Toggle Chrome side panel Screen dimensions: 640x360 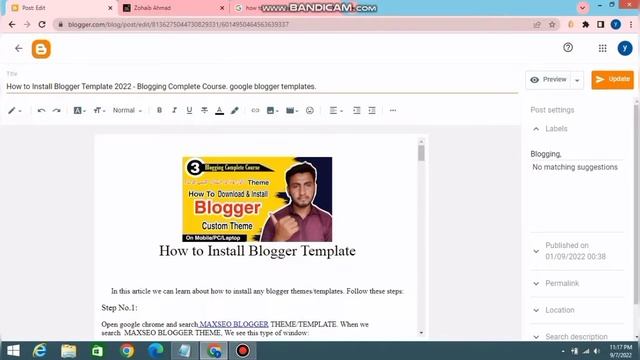[x=600, y=24]
